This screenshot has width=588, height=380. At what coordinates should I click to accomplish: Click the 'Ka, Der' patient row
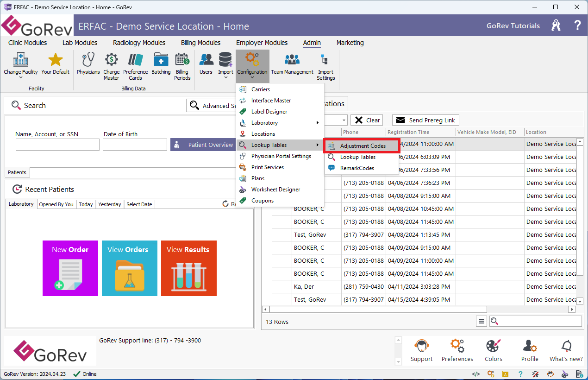tap(419, 287)
